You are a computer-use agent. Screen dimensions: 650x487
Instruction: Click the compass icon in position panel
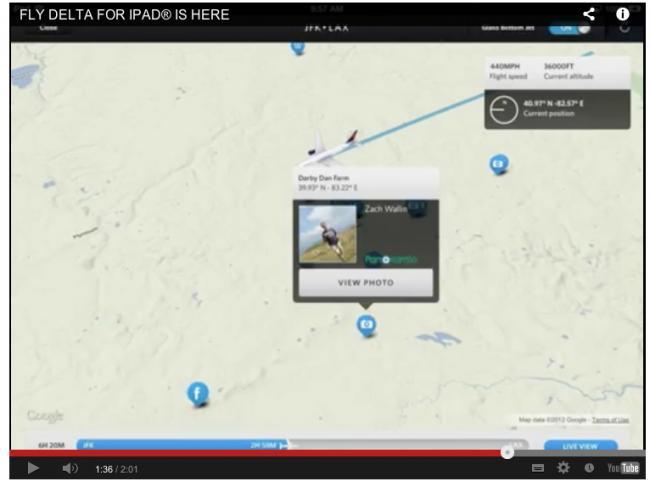point(503,110)
